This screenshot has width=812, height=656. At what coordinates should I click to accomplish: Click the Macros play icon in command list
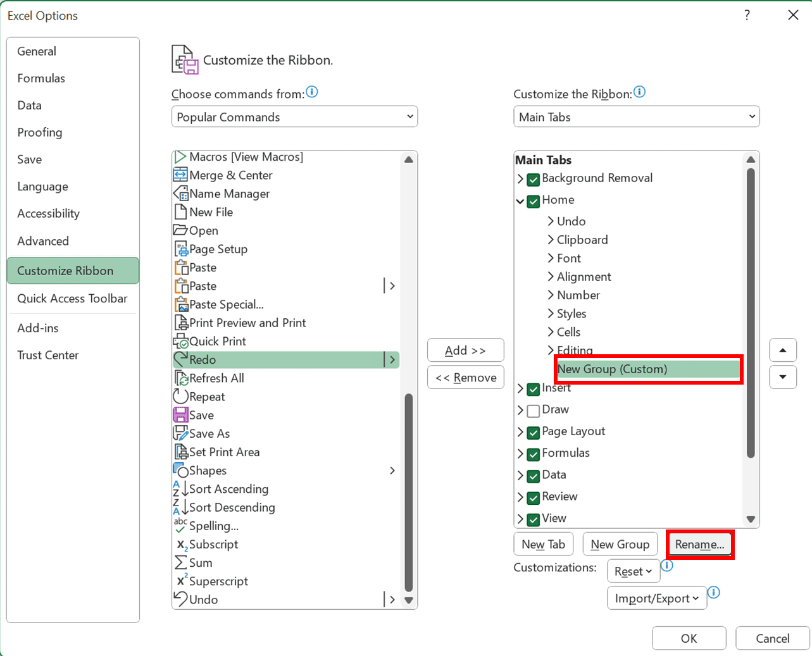[180, 157]
